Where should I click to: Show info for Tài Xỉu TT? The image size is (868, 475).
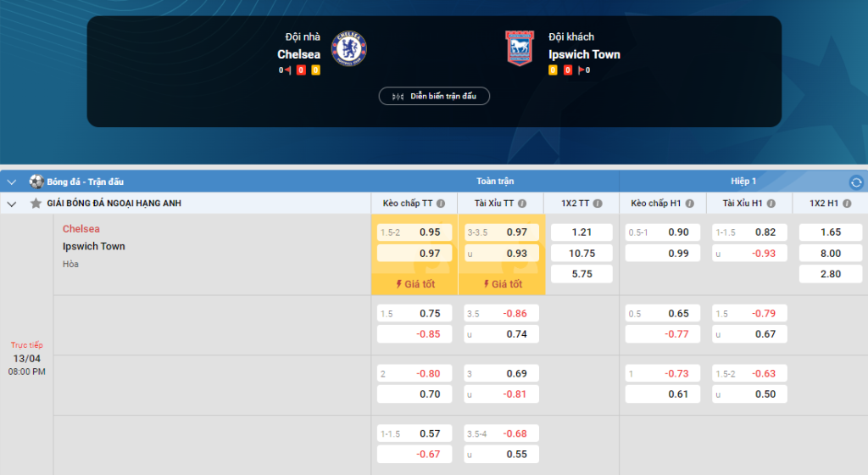click(522, 204)
